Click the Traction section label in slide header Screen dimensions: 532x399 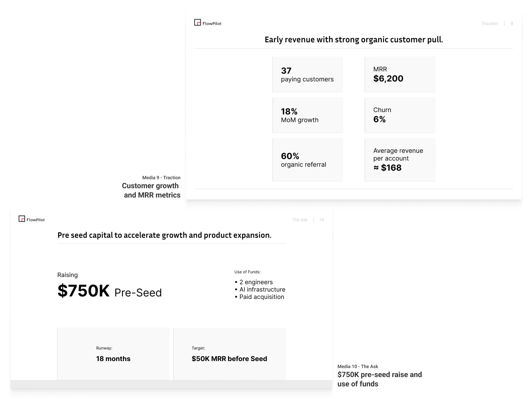click(490, 24)
